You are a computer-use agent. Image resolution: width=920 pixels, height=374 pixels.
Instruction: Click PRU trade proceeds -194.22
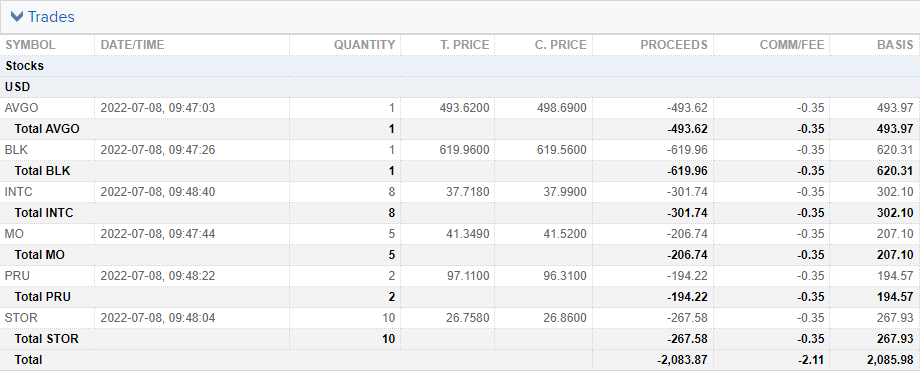[x=688, y=276]
